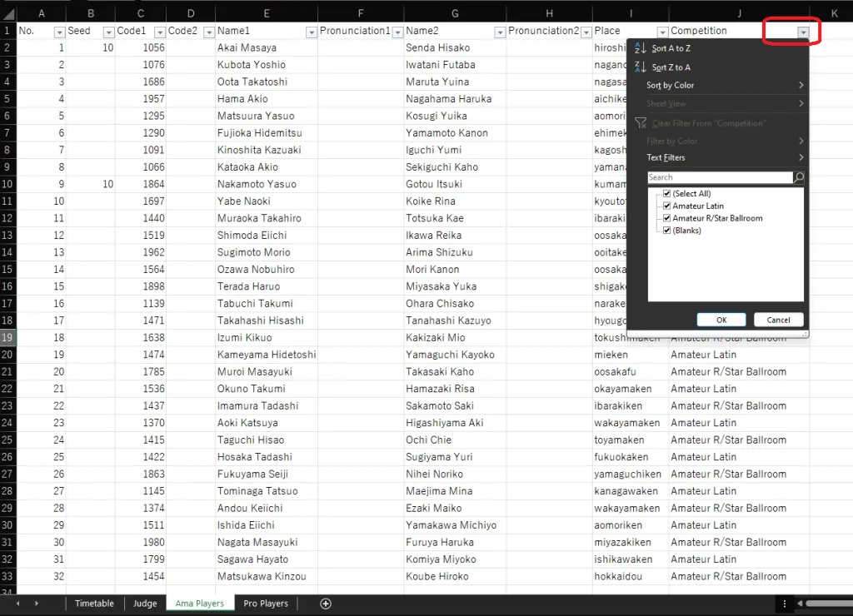Cancel the filter dropdown
The width and height of the screenshot is (853, 616).
(778, 320)
